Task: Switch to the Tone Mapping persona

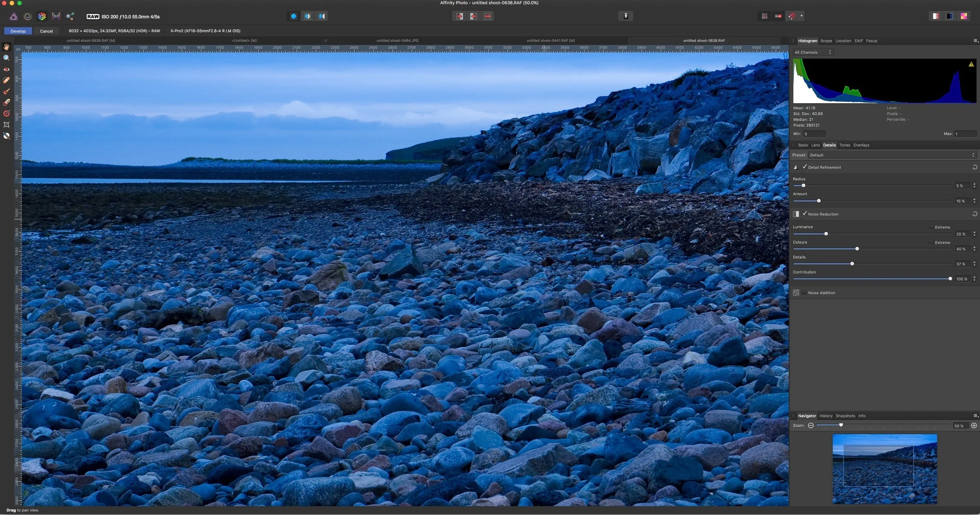Action: pos(56,16)
